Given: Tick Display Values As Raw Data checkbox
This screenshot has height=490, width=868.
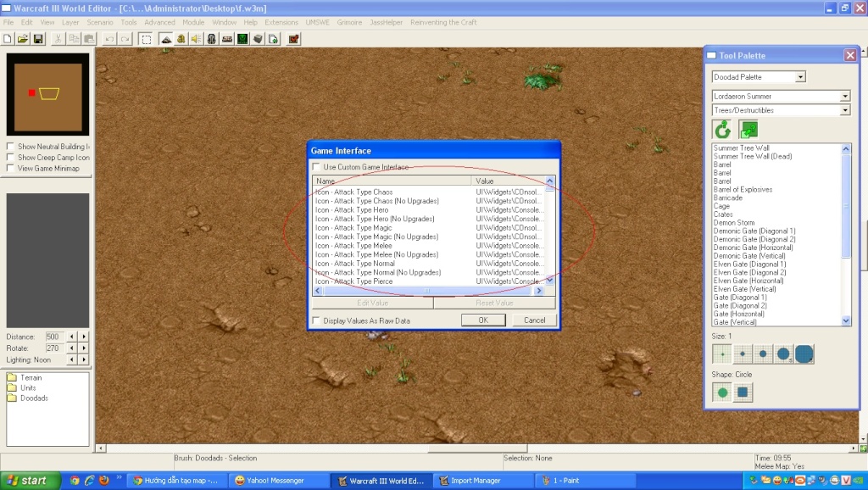Looking at the screenshot, I should 316,320.
